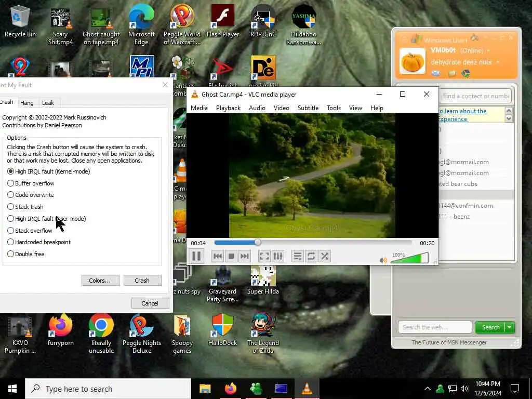
Task: Select the Stack overflow option
Action: pyautogui.click(x=30, y=230)
